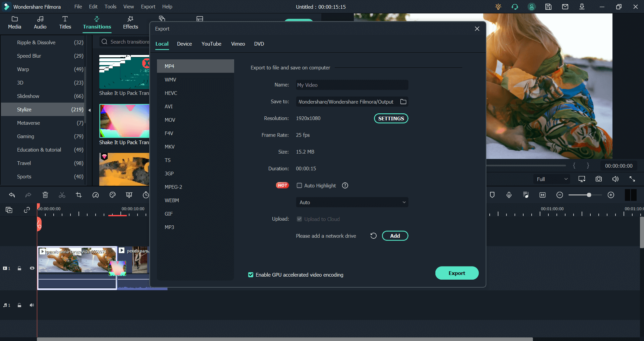Click the Search transitions field

tap(125, 42)
